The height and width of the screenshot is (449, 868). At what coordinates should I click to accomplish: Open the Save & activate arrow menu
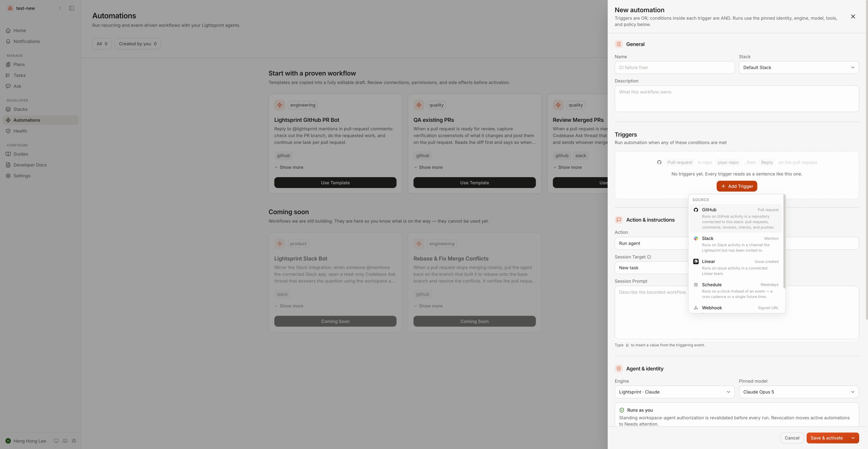tap(853, 438)
